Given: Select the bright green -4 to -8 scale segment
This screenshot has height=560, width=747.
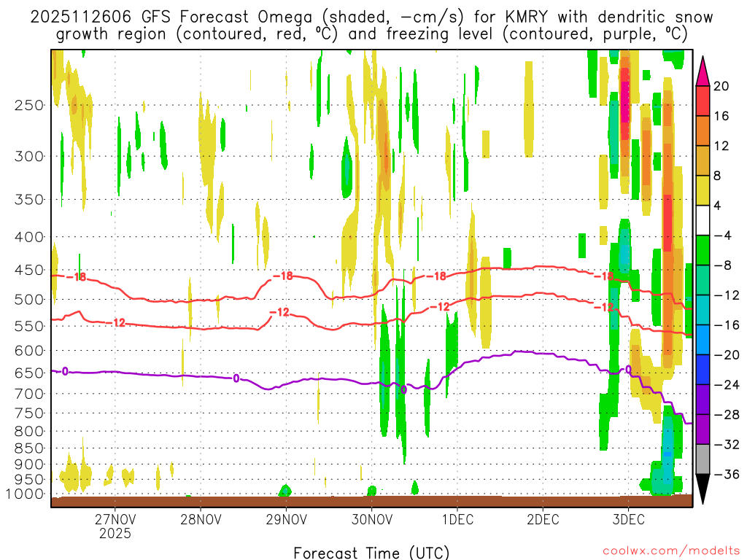Looking at the screenshot, I should pyautogui.click(x=703, y=250).
